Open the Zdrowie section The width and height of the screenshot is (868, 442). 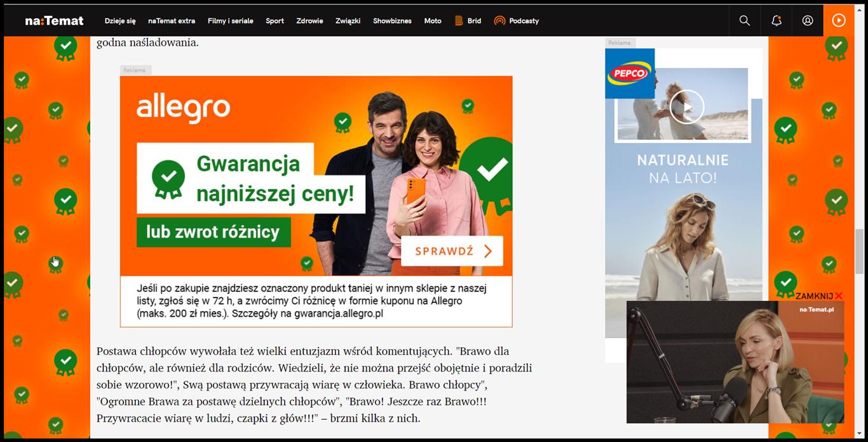[309, 21]
